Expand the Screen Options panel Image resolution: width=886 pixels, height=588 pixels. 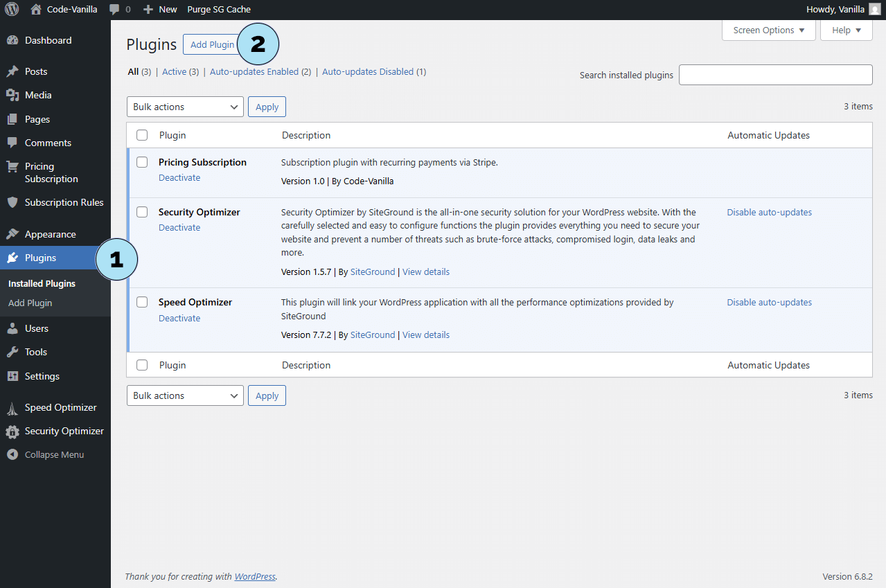pyautogui.click(x=768, y=30)
